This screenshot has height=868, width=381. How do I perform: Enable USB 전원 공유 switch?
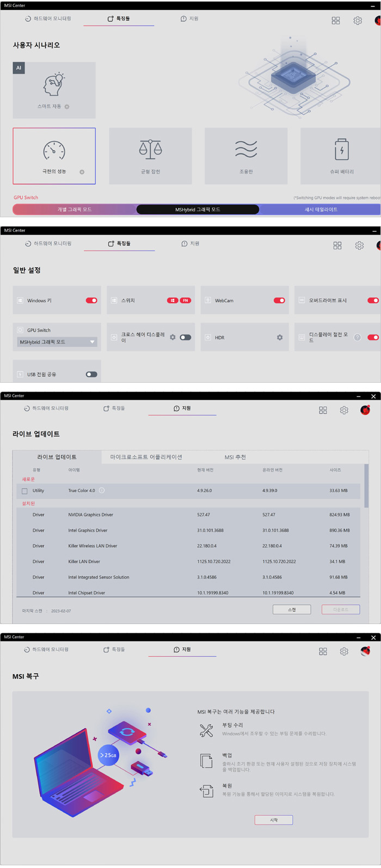tap(91, 375)
